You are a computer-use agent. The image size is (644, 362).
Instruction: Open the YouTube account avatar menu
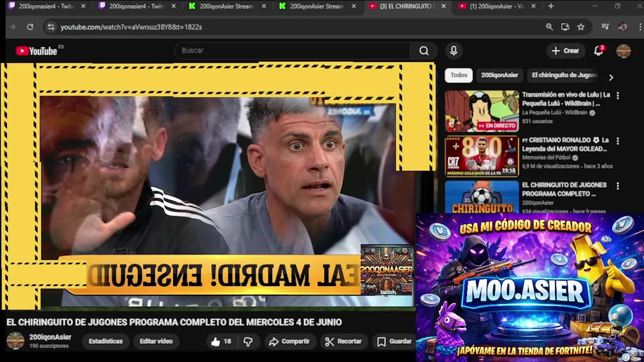click(x=623, y=51)
